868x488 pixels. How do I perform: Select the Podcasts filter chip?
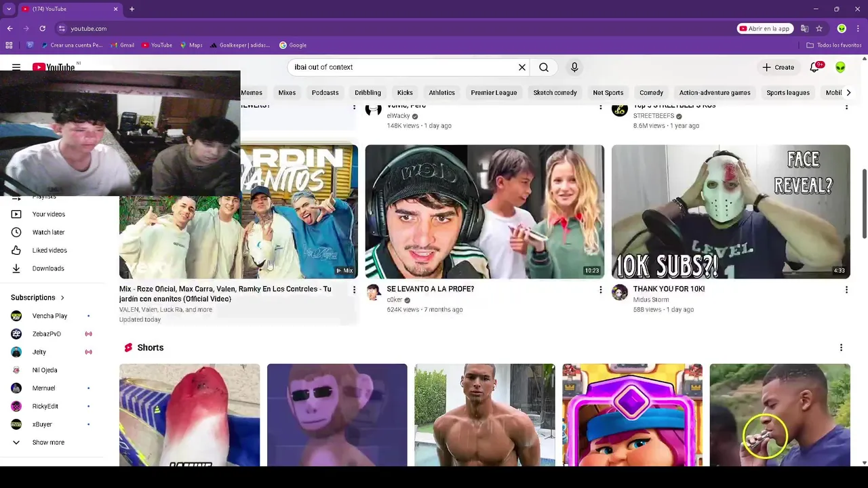pos(325,93)
